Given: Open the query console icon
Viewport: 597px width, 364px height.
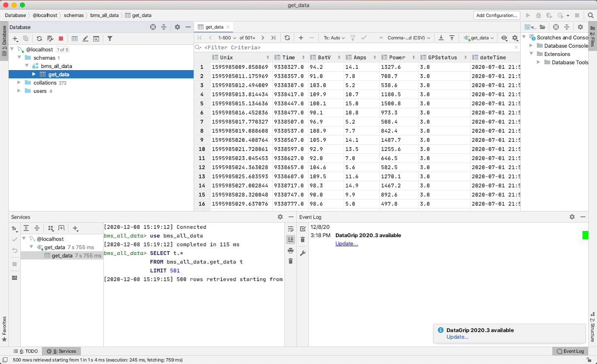Looking at the screenshot, I should 96,39.
